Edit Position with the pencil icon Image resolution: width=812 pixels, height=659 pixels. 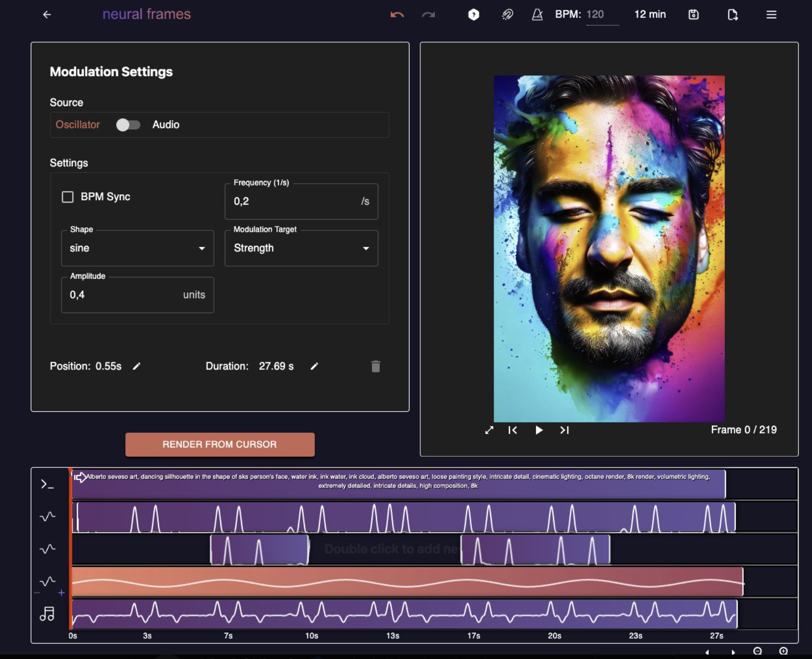137,366
